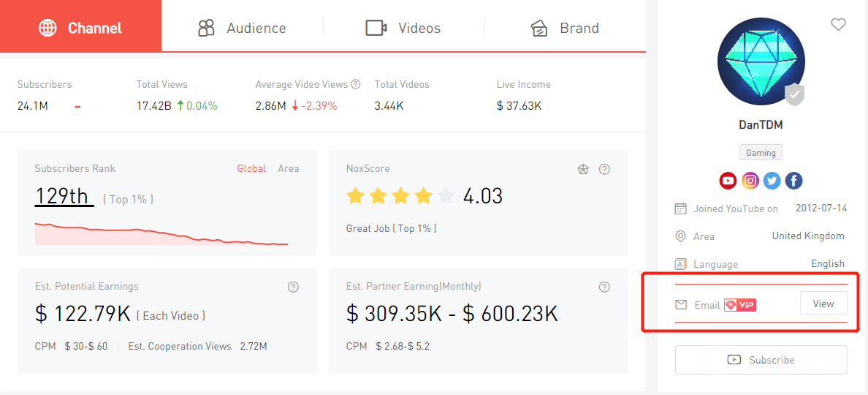Go to the Videos tab

coord(403,28)
